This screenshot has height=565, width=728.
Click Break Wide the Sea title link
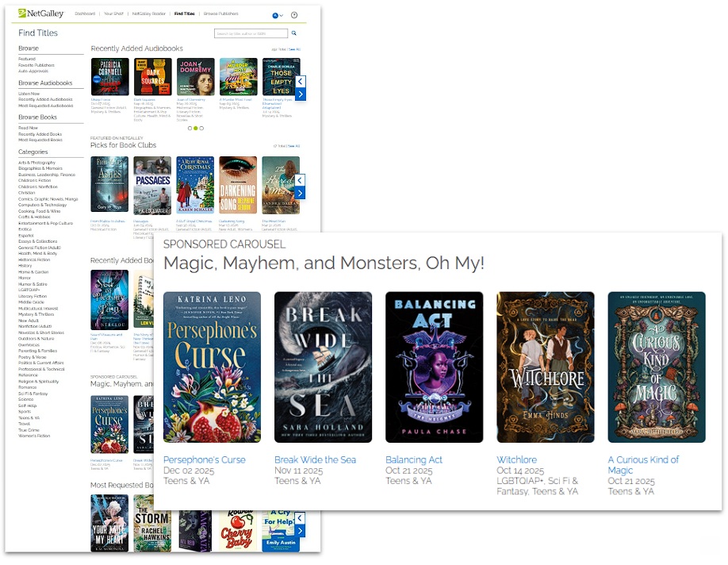click(x=316, y=459)
